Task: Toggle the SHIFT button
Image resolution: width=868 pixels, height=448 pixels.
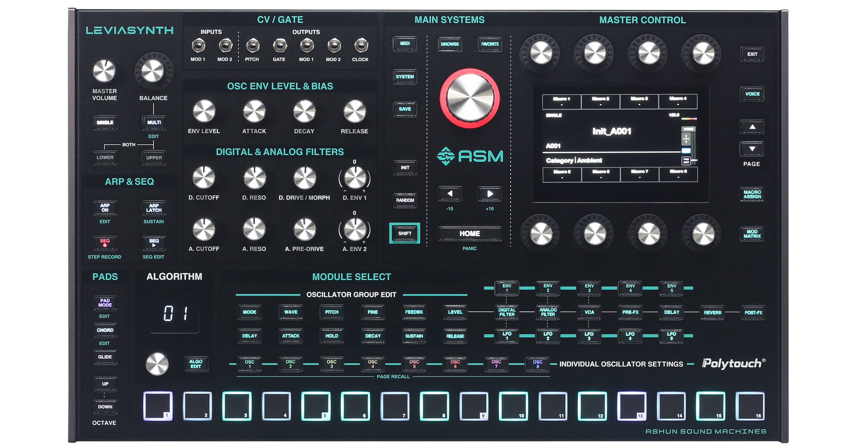Action: (x=404, y=233)
